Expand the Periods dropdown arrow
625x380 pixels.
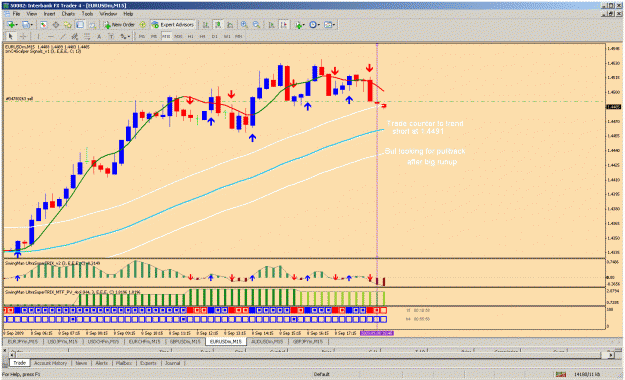[319, 25]
